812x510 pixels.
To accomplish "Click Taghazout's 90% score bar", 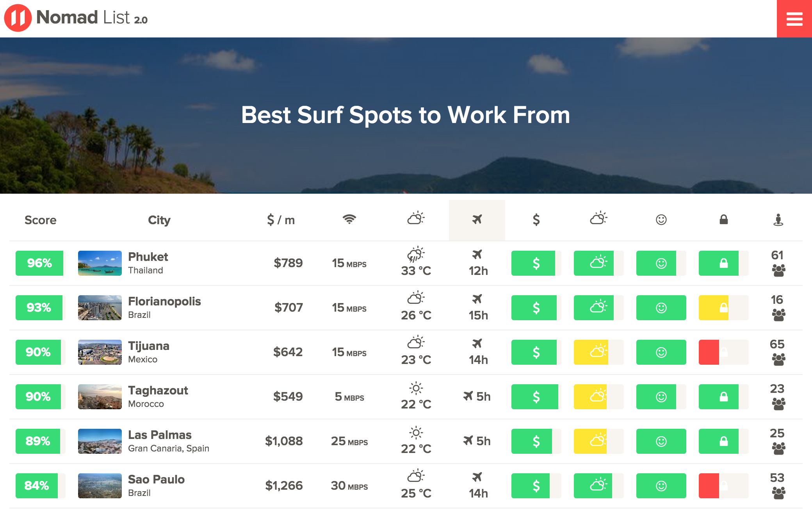I will pyautogui.click(x=39, y=396).
